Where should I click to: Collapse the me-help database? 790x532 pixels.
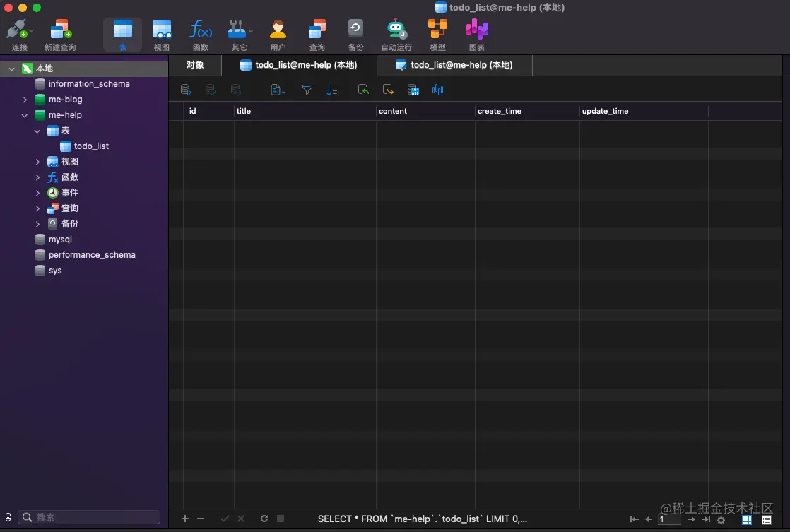coord(25,115)
